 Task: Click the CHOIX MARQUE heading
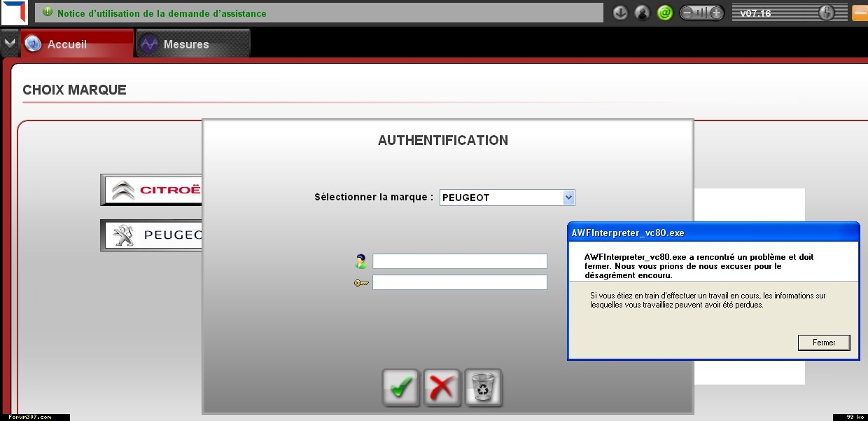(75, 90)
